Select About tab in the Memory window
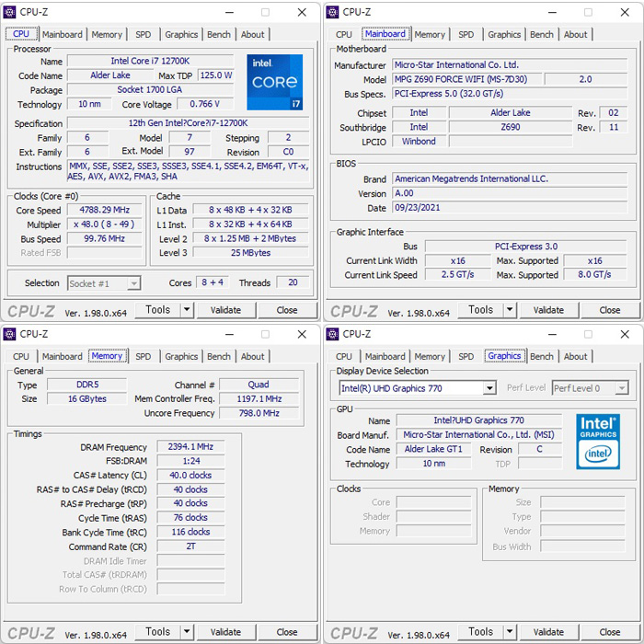The width and height of the screenshot is (644, 644). (253, 357)
